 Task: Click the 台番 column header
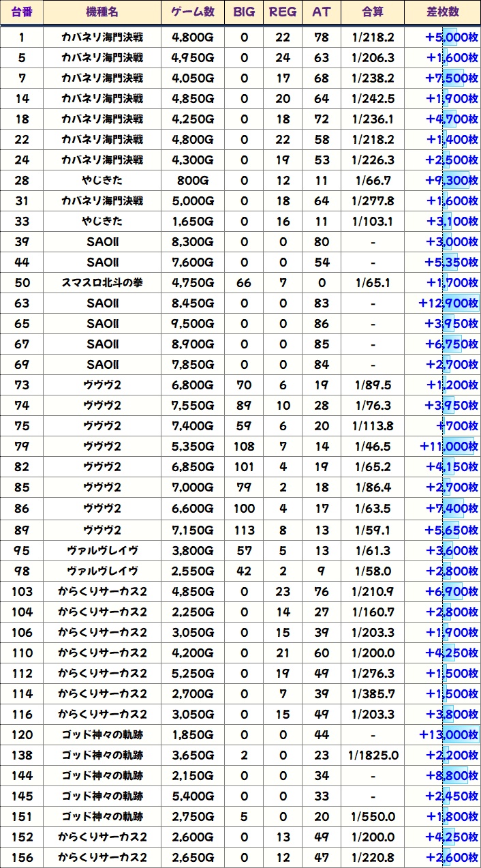coord(22,12)
